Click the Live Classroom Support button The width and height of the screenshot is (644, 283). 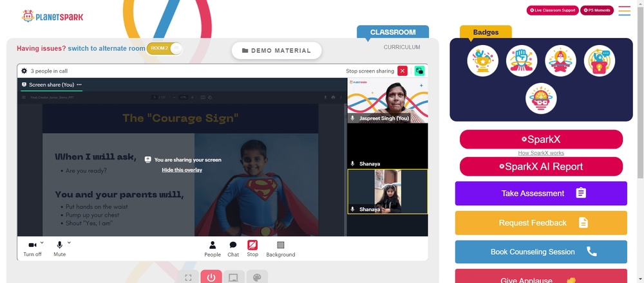pos(553,10)
